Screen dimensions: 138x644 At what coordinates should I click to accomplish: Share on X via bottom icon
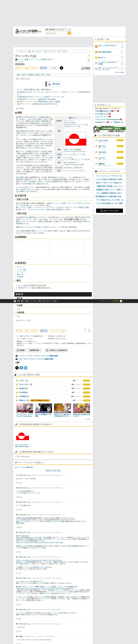pos(17,368)
